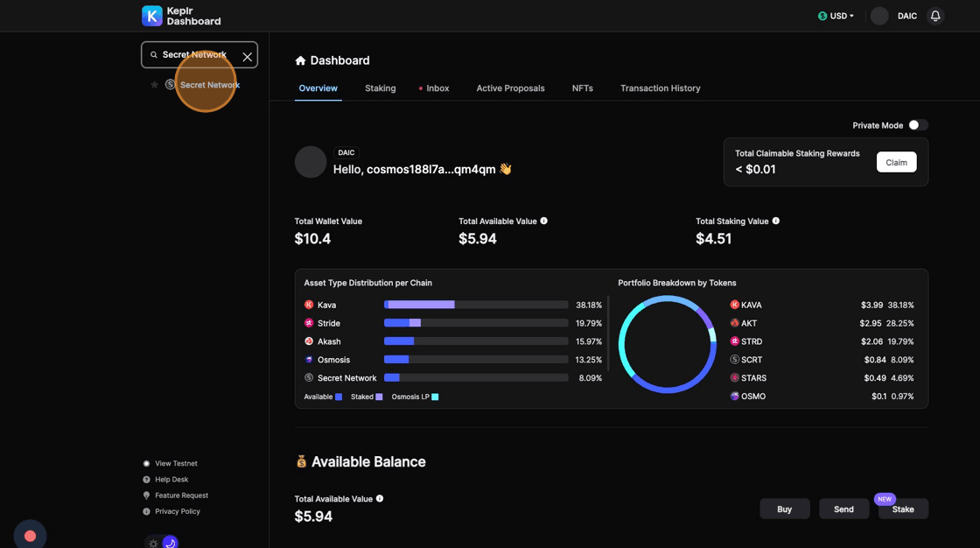Toggle Private Mode switch

point(917,125)
